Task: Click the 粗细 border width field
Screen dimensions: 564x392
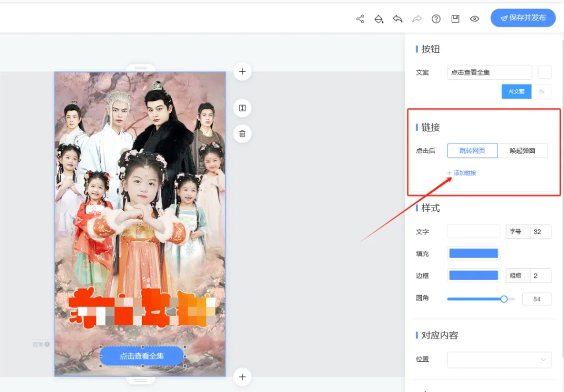Action: coord(540,275)
